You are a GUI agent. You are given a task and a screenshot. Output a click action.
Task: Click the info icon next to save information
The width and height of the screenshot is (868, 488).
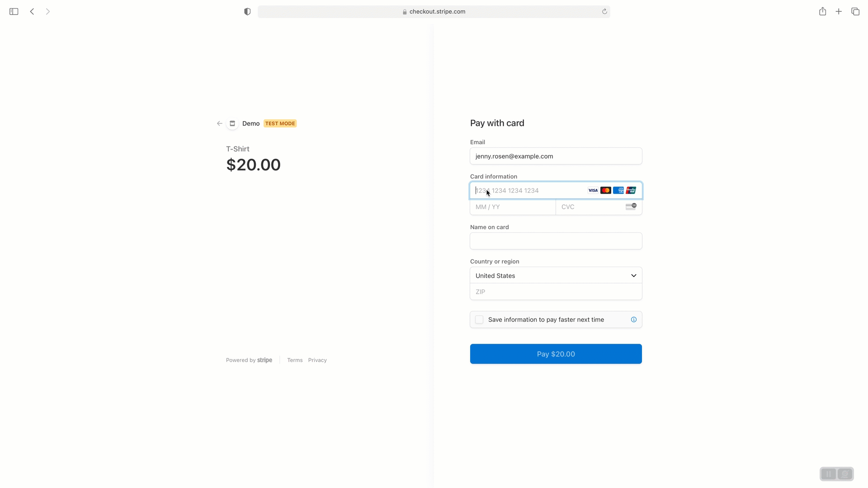pyautogui.click(x=634, y=319)
